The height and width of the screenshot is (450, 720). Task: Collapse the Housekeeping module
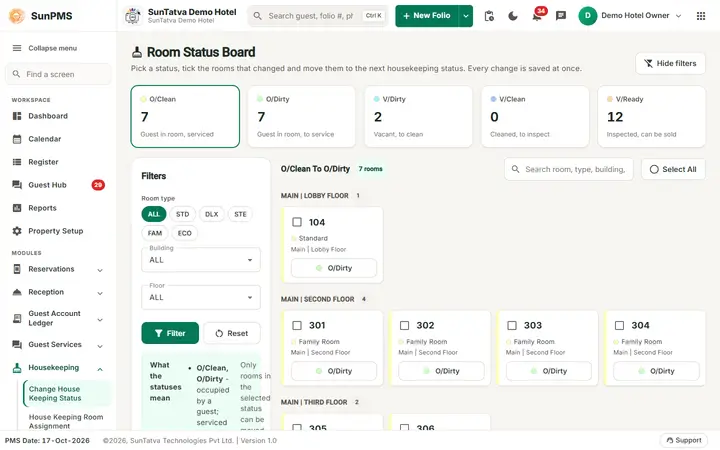[100, 369]
